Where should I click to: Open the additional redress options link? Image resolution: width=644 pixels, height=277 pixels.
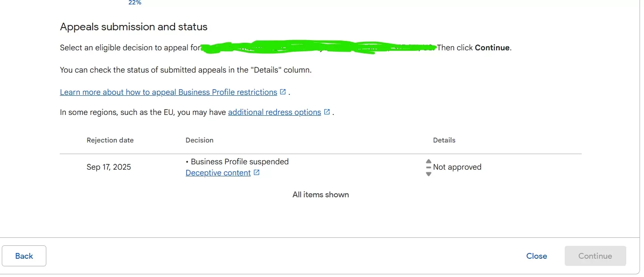[x=274, y=112]
